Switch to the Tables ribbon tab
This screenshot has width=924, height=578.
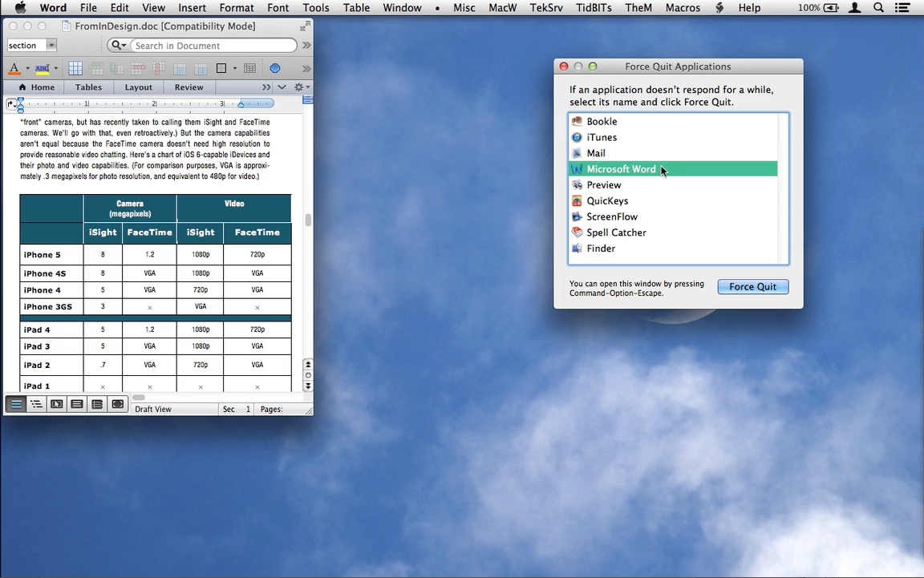coord(88,87)
